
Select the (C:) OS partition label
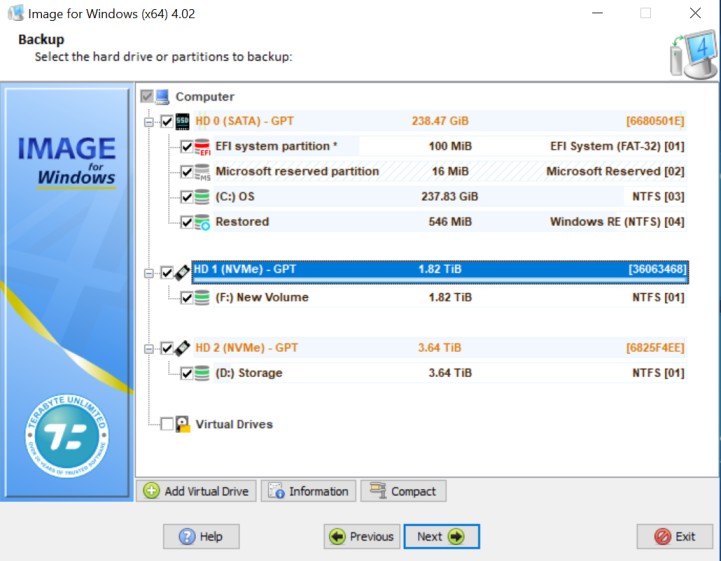tap(235, 197)
